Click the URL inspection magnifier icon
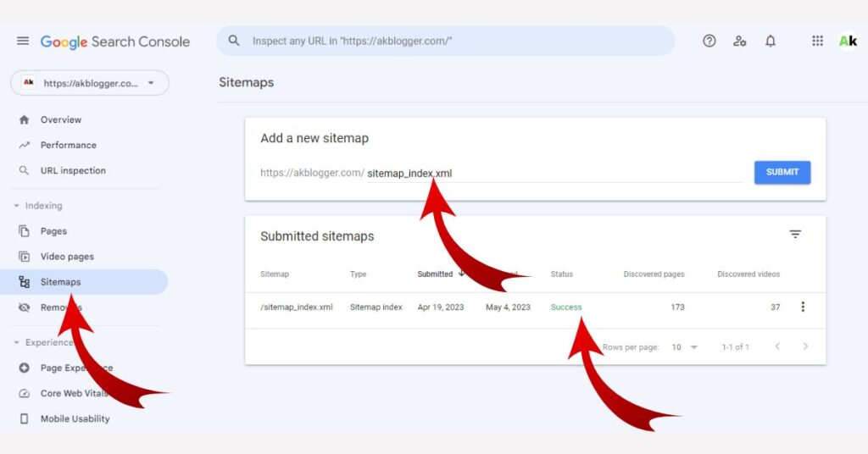Image resolution: width=868 pixels, height=454 pixels. (x=24, y=170)
